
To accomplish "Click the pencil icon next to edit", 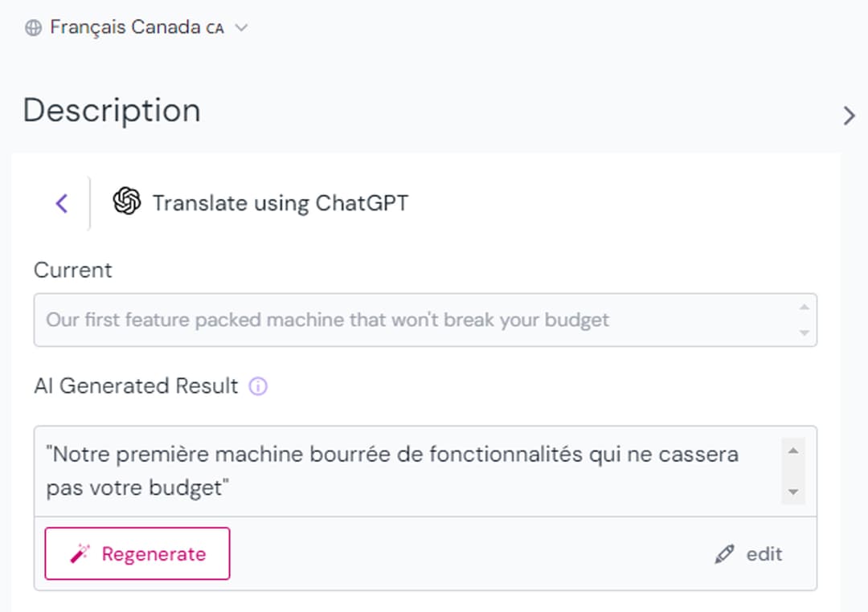I will click(723, 553).
